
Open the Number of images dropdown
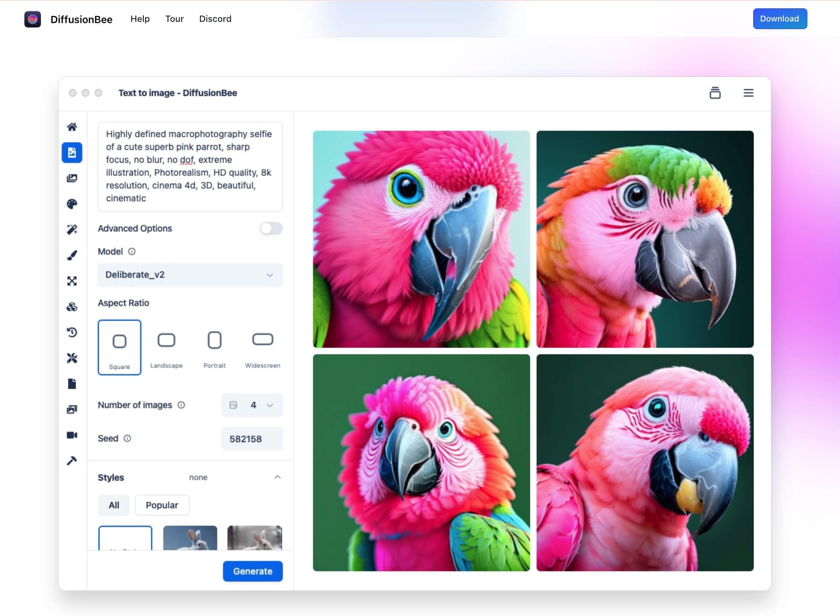coord(252,405)
